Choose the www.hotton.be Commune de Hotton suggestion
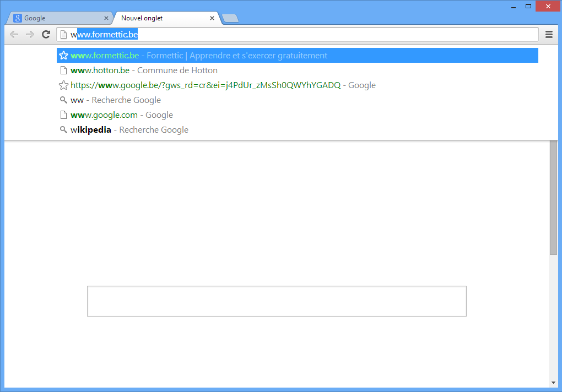This screenshot has width=562, height=392. click(298, 70)
